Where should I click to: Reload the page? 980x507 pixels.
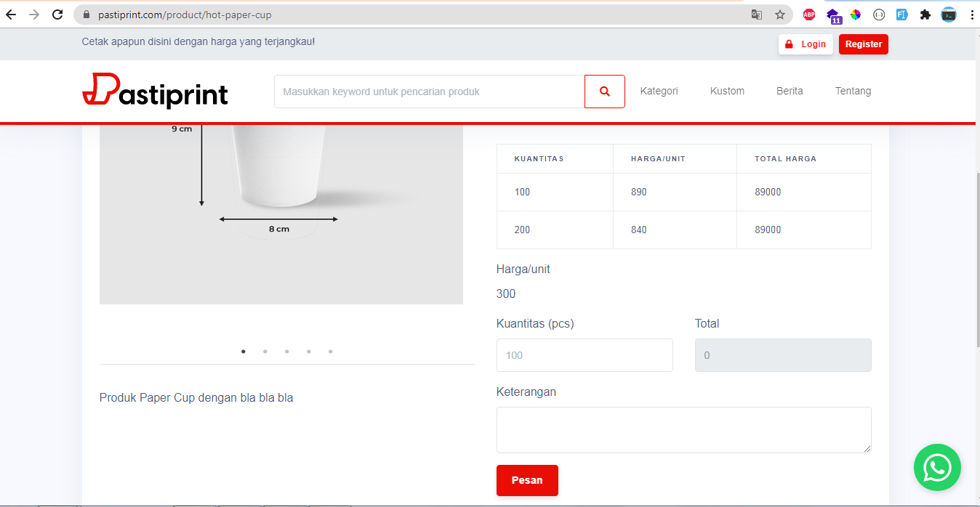click(x=57, y=15)
